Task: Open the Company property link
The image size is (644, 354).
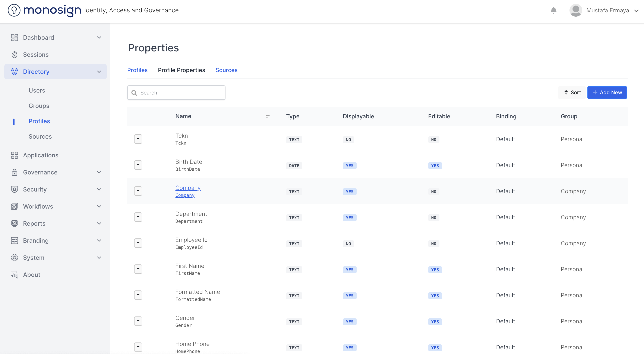Action: click(188, 188)
